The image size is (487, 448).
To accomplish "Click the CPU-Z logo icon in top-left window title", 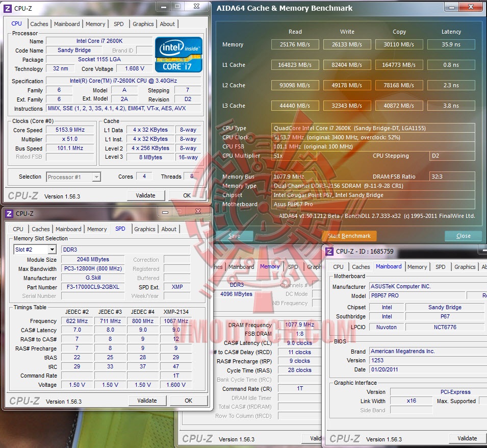I will click(x=8, y=8).
